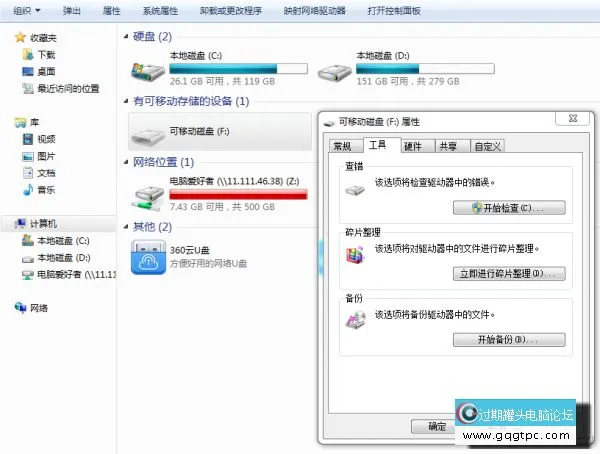600x454 pixels.
Task: Switch to the 常规 tab
Action: coord(345,146)
